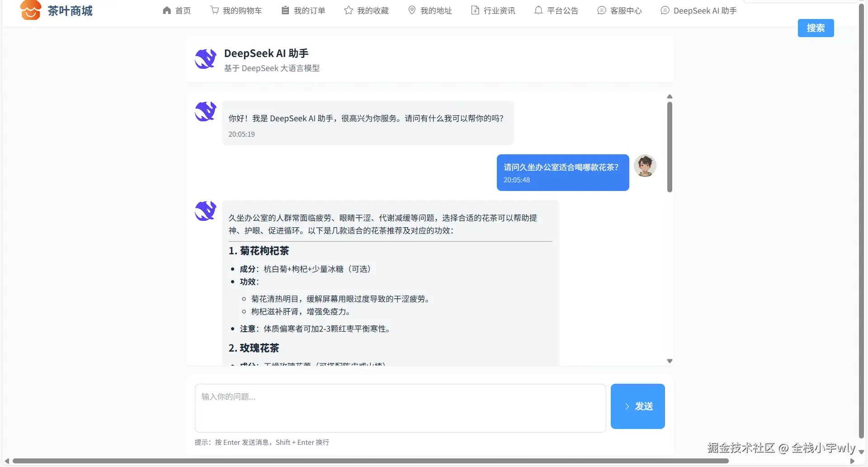The height and width of the screenshot is (467, 868).
Task: Click the page vertical scrollbar thumb
Action: (x=862, y=222)
